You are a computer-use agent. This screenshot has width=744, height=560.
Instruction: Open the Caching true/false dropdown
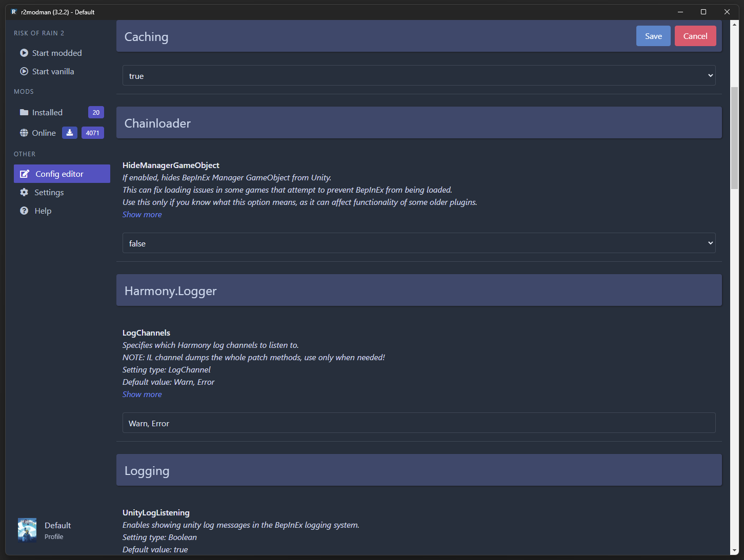pyautogui.click(x=418, y=76)
